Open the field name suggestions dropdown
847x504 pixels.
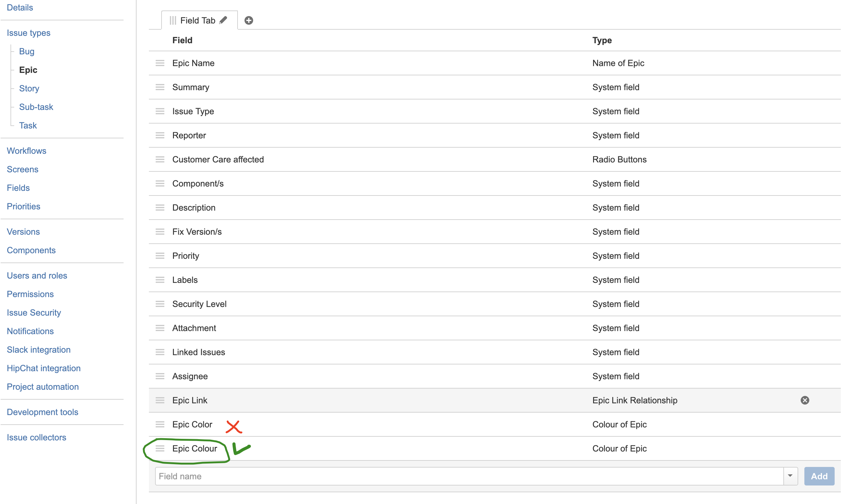click(x=790, y=476)
